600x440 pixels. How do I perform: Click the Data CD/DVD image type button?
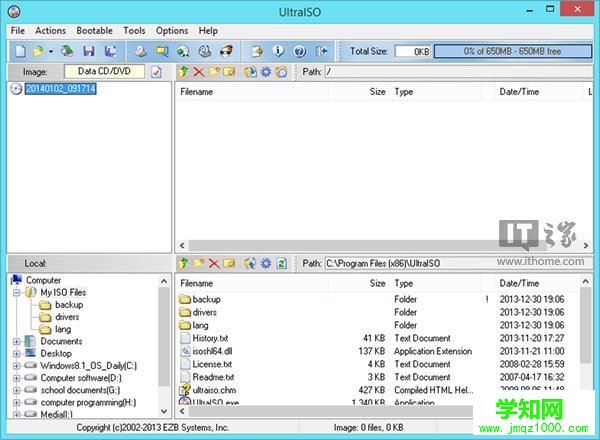click(x=104, y=71)
